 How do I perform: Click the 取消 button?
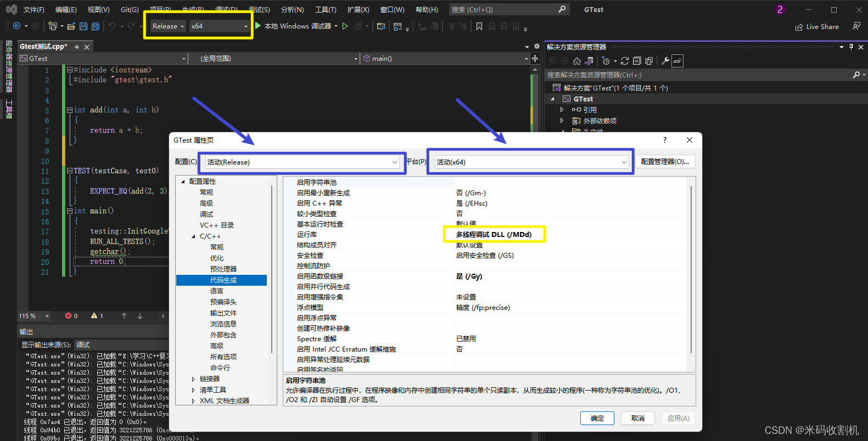pyautogui.click(x=638, y=418)
